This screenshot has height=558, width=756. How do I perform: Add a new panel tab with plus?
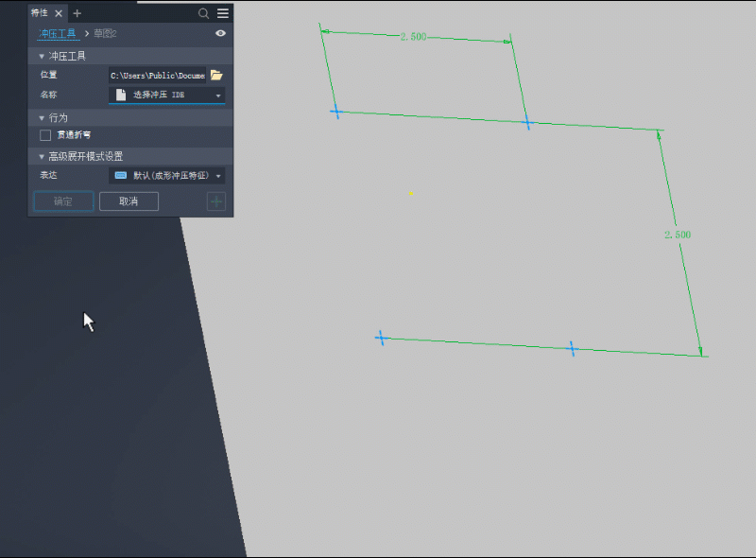pos(77,13)
